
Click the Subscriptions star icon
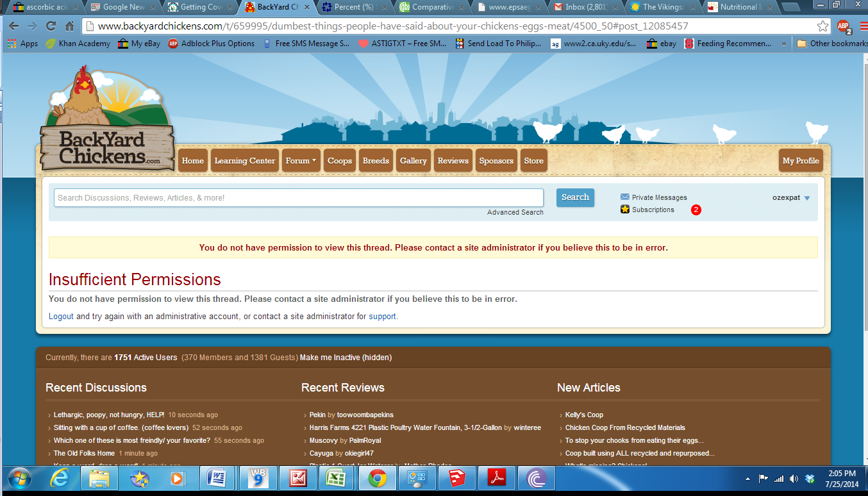click(x=625, y=210)
